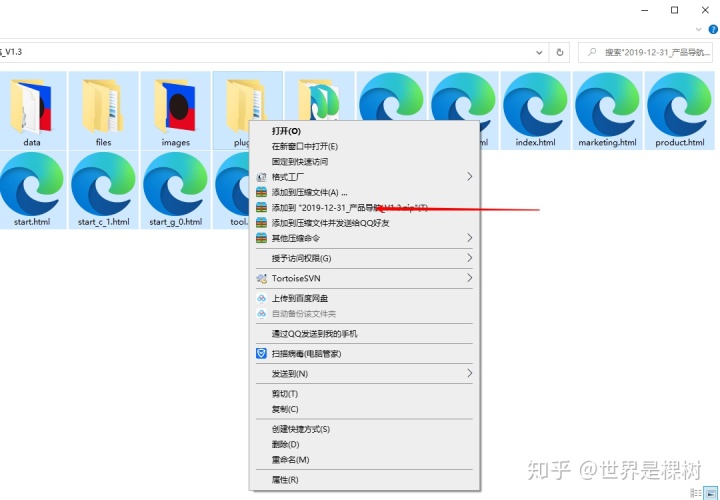
Task: Select the start.html file
Action: (32, 190)
